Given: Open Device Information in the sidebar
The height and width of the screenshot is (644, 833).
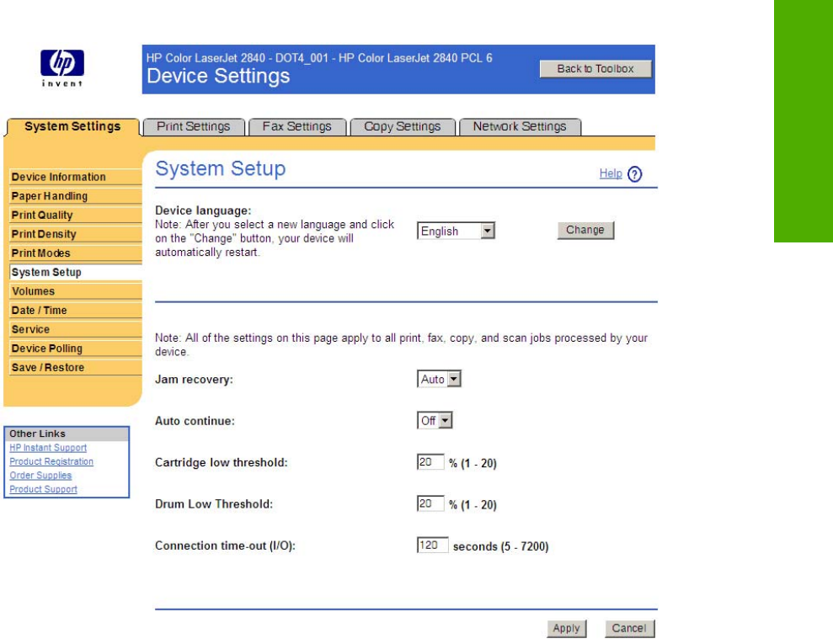Looking at the screenshot, I should pos(76,177).
